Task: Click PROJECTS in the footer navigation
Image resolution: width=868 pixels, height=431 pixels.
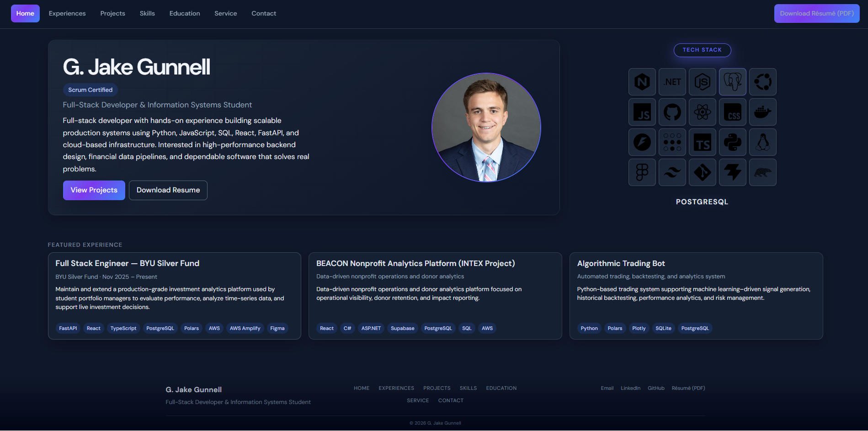Action: [x=437, y=388]
